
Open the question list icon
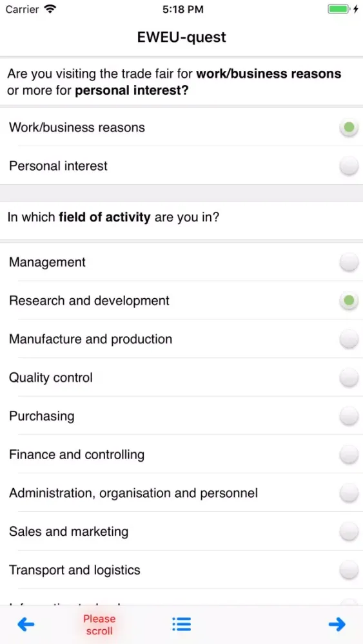coord(181,624)
